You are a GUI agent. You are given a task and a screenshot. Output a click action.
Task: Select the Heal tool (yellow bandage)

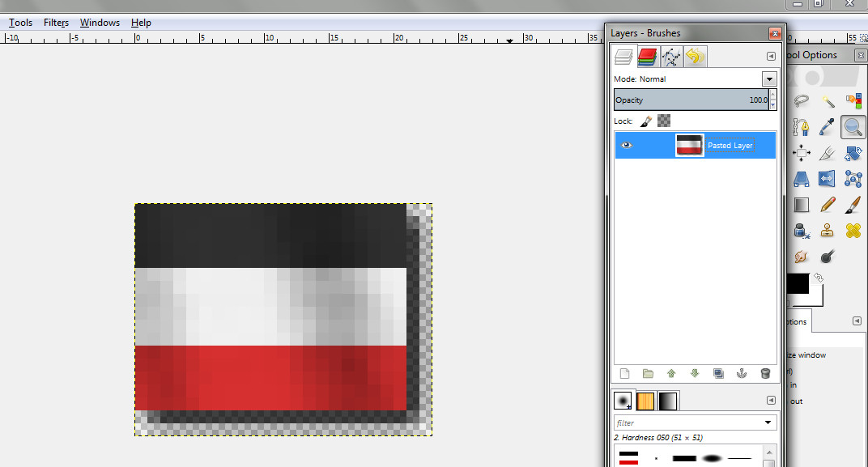pos(853,231)
